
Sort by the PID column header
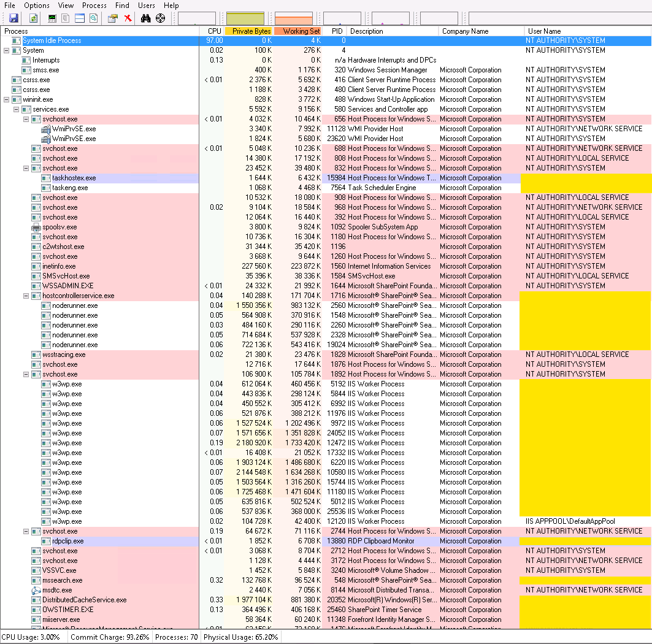tap(335, 31)
